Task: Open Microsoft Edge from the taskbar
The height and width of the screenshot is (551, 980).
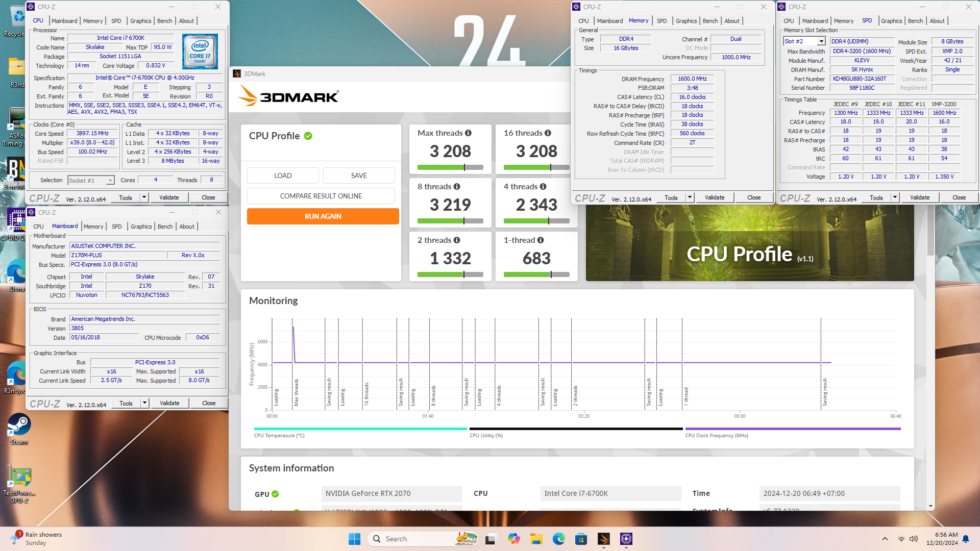Action: point(558,539)
